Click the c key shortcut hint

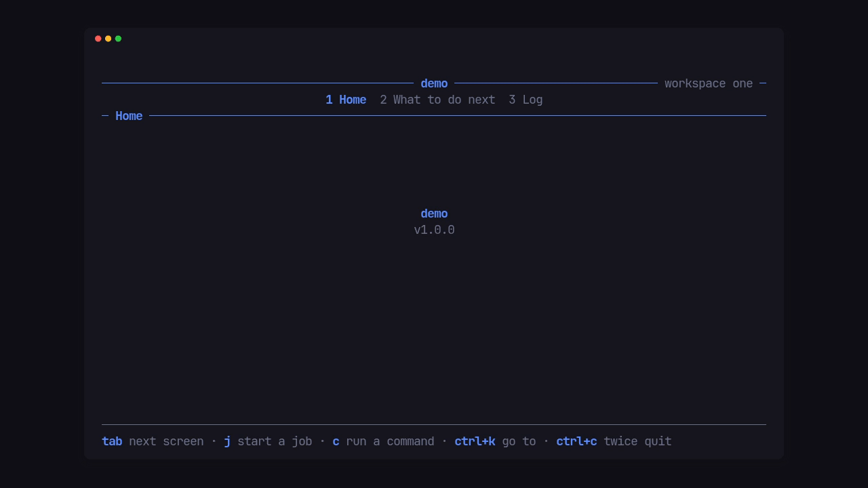tap(336, 441)
